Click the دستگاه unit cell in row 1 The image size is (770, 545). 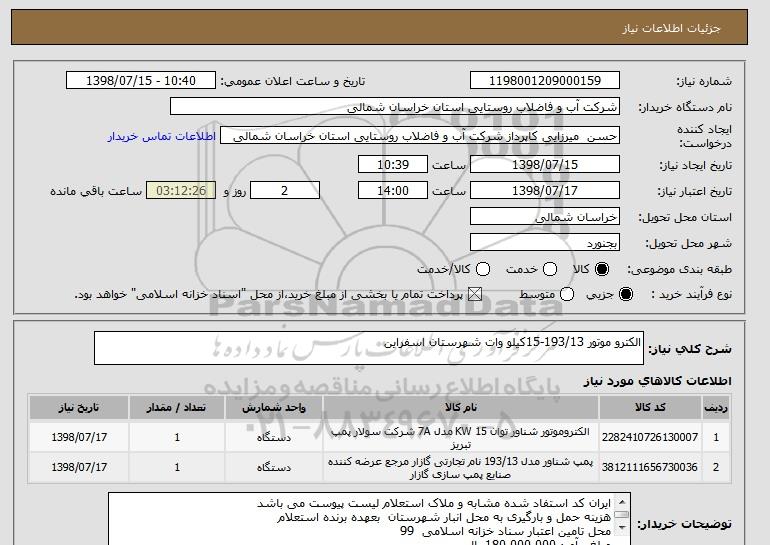coord(274,437)
